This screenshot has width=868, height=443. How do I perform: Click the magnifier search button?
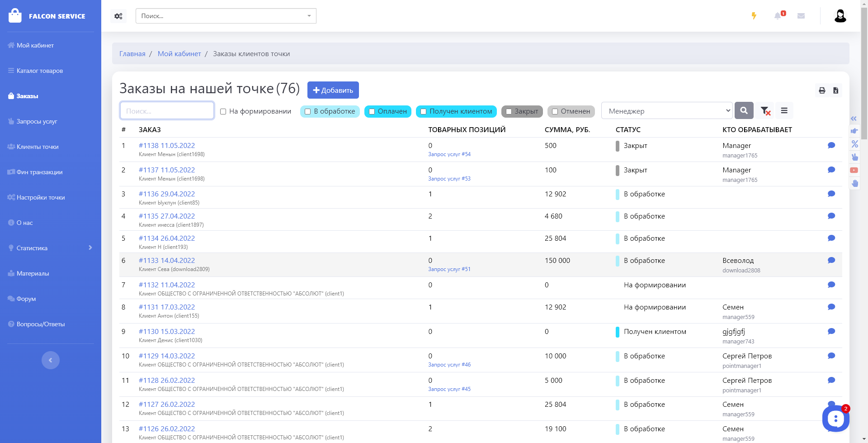pyautogui.click(x=744, y=110)
